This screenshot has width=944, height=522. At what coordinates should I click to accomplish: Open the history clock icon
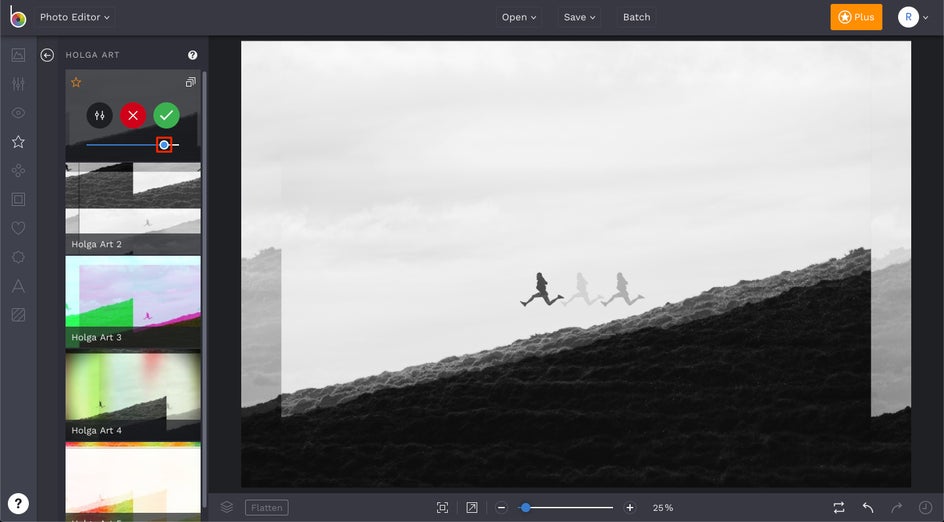925,508
